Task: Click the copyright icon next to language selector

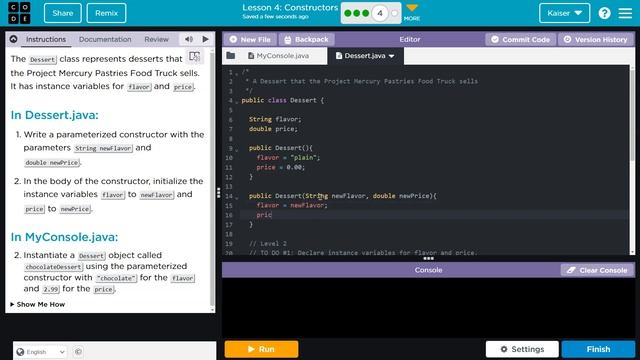Action: [78, 351]
